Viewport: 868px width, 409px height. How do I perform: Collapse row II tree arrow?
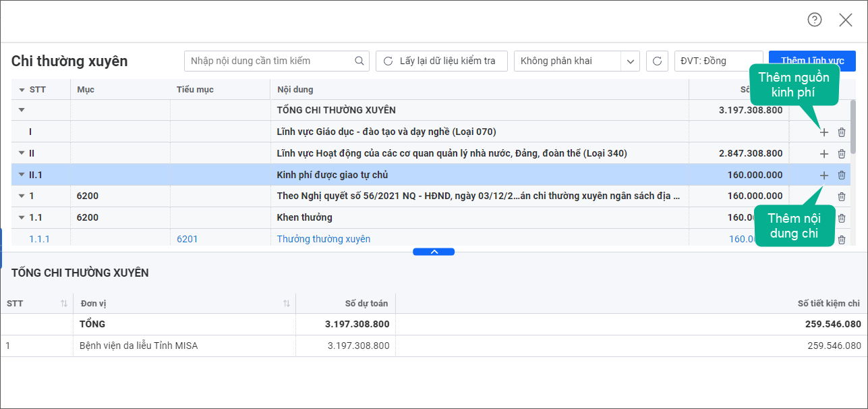pos(22,153)
